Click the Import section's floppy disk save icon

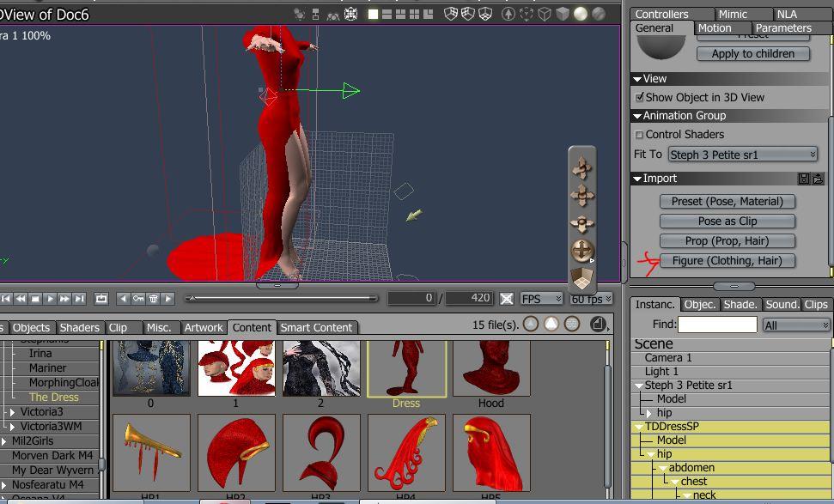tap(804, 179)
